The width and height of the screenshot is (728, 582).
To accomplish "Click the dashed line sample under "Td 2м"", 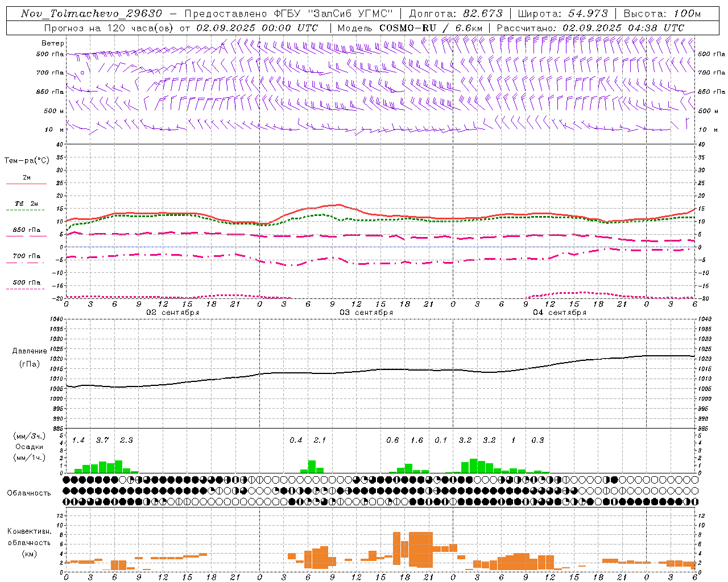I will pyautogui.click(x=26, y=210).
